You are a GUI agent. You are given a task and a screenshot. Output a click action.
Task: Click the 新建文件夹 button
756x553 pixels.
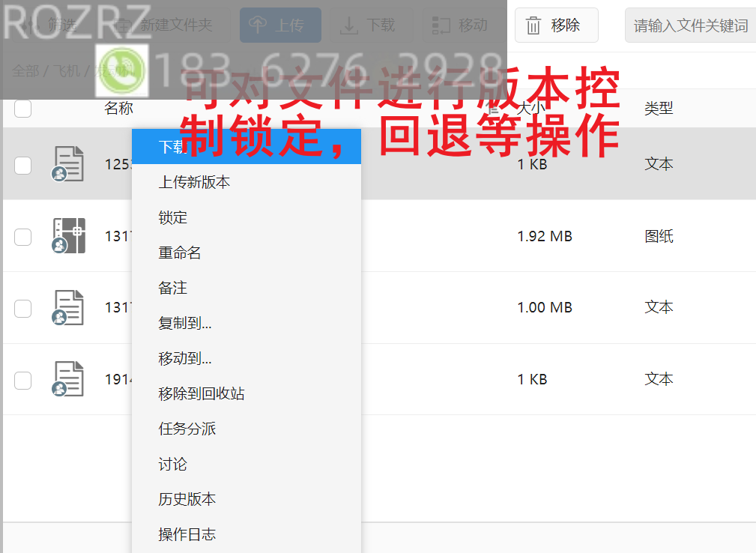point(168,25)
